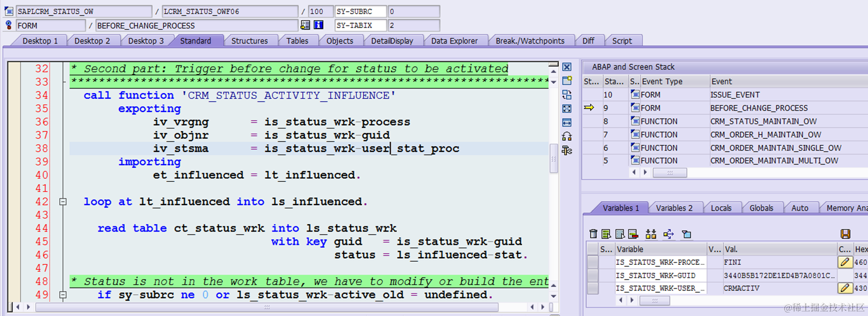Screen dimensions: 868x316
Task: Click the blue info icon beside form name
Action: click(x=318, y=25)
